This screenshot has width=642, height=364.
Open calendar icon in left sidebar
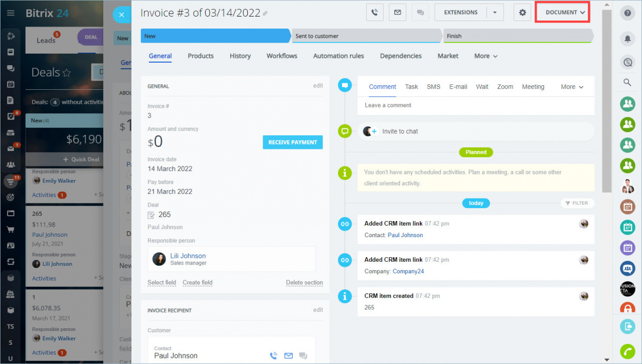pos(11,85)
